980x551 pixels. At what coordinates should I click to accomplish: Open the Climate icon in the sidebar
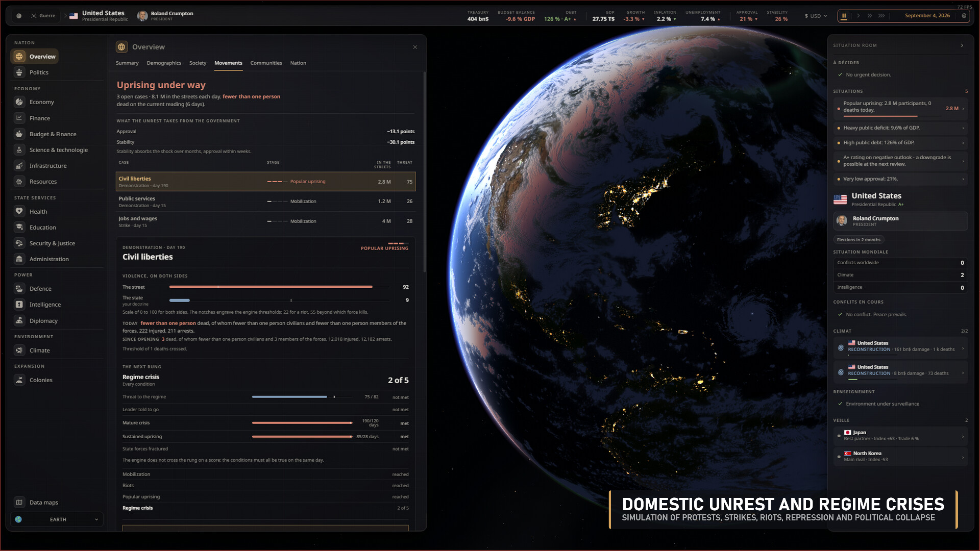click(x=19, y=350)
